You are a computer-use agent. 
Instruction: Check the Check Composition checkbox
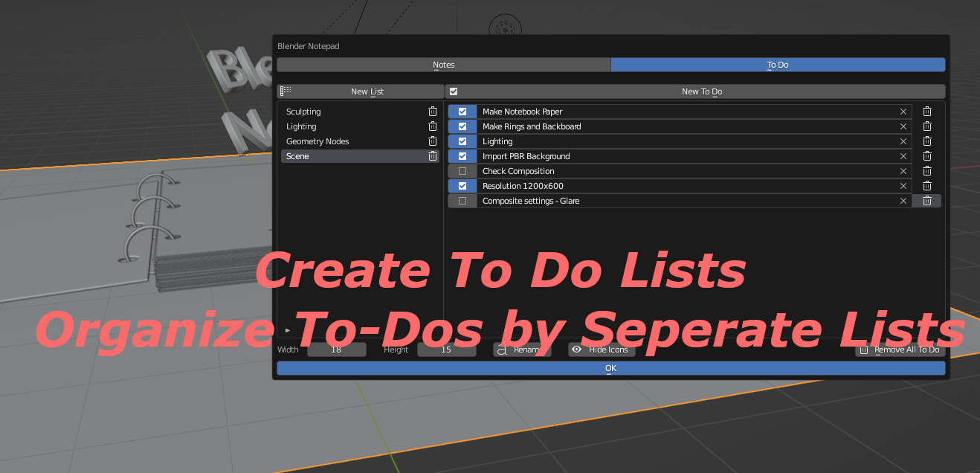tap(462, 171)
